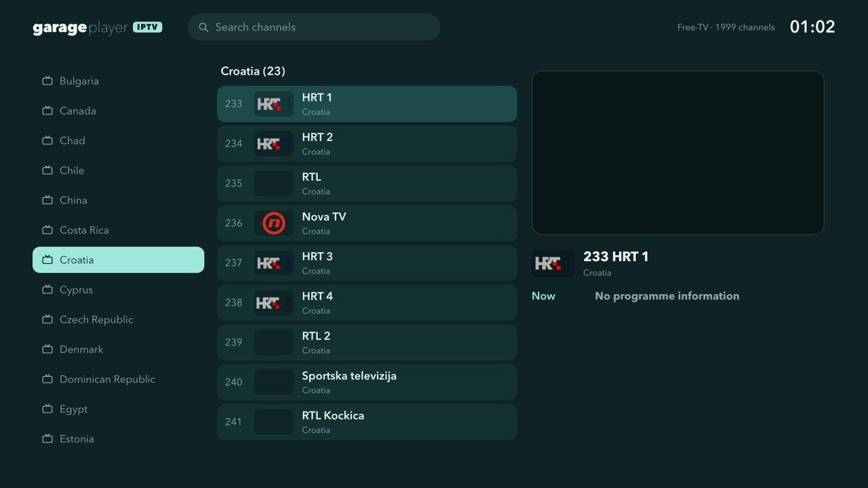Click the Nova TV red logo

coord(274,223)
